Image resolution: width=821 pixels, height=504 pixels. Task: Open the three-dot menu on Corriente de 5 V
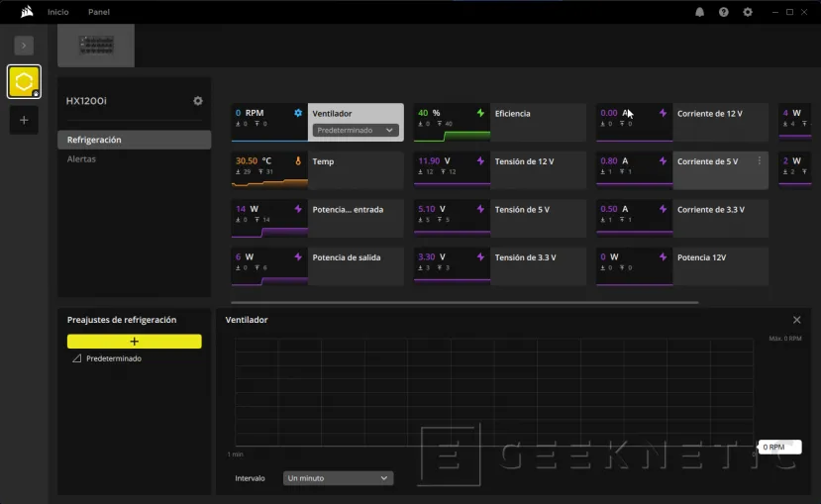[x=760, y=160]
